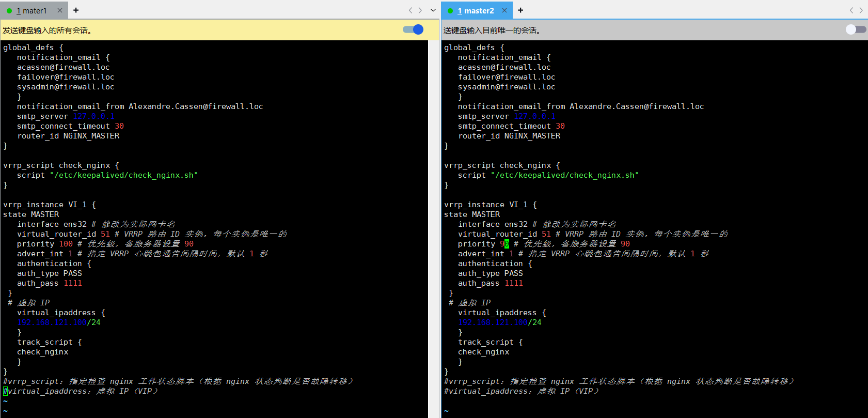Click 'notification_email_from' line in master2 terminal
Viewport: 868px width, 418px height.
(581, 106)
